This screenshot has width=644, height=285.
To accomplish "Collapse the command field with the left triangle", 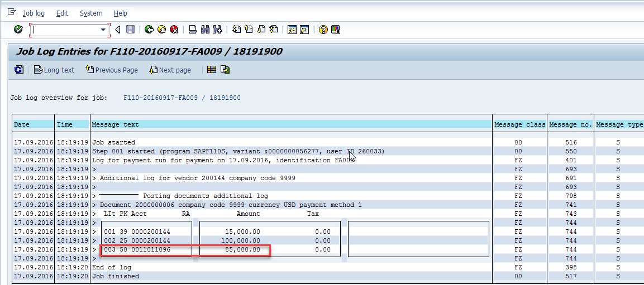I will [x=118, y=30].
